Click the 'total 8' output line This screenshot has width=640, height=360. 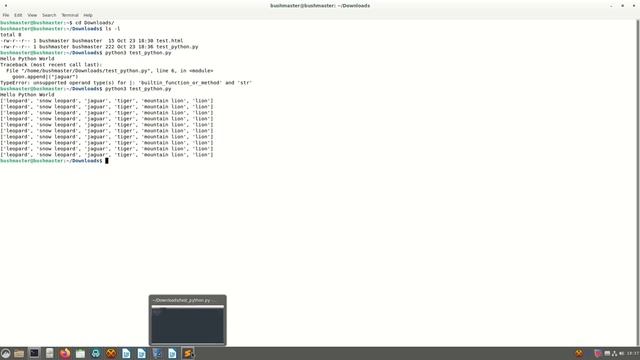point(11,35)
